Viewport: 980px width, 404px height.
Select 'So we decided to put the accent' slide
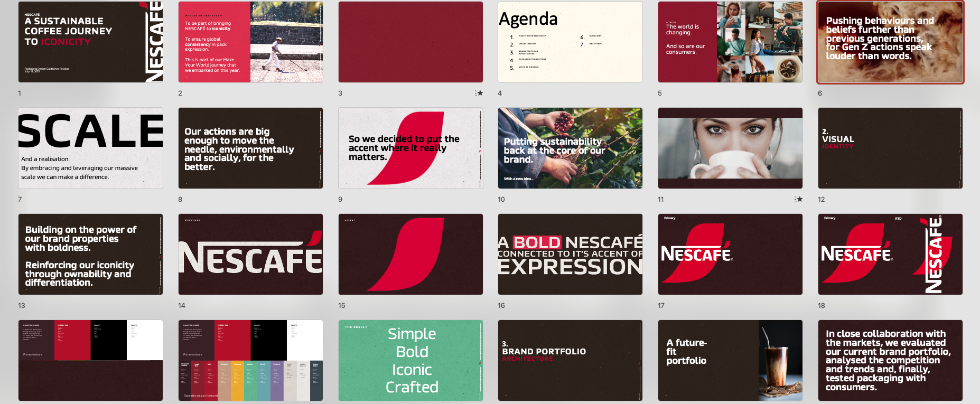pos(411,148)
